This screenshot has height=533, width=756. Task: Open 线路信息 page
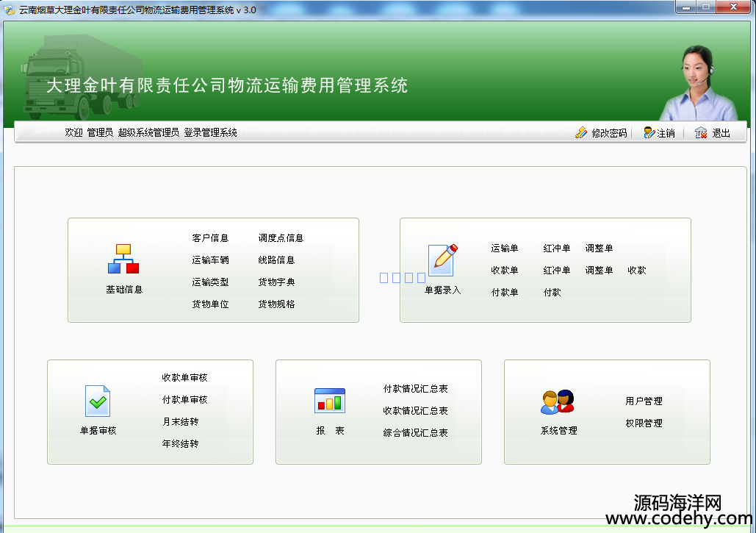click(x=276, y=260)
